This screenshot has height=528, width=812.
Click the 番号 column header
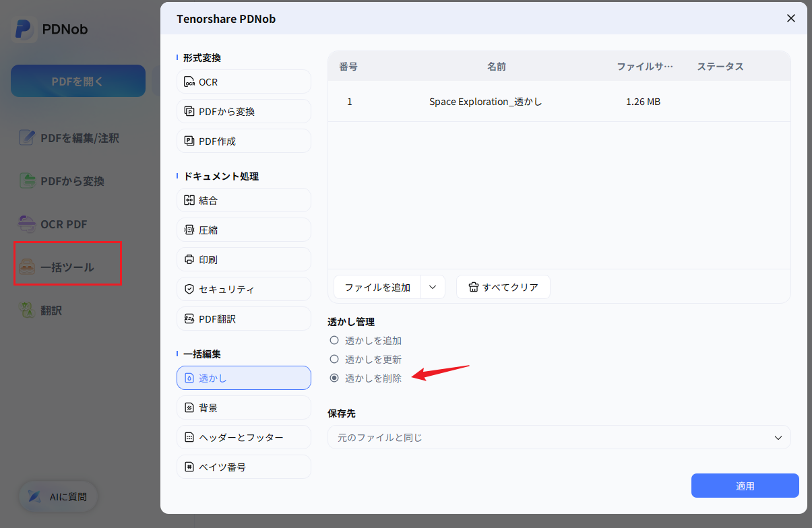coord(348,67)
